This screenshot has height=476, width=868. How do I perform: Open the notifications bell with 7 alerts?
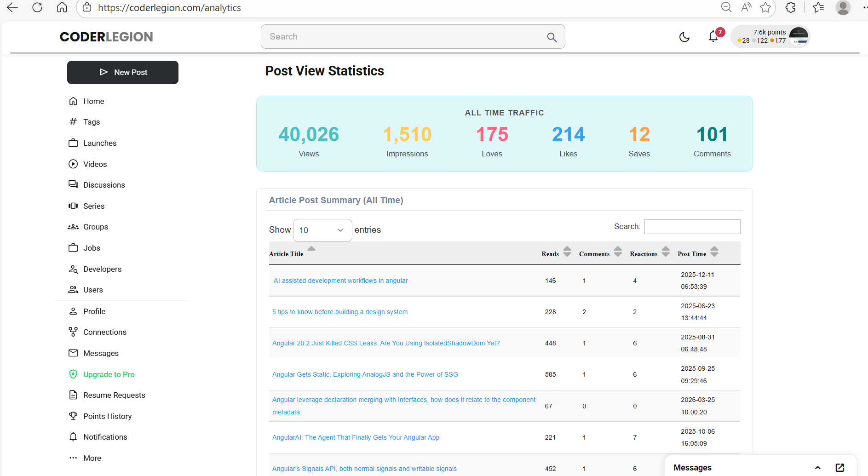pyautogui.click(x=713, y=36)
